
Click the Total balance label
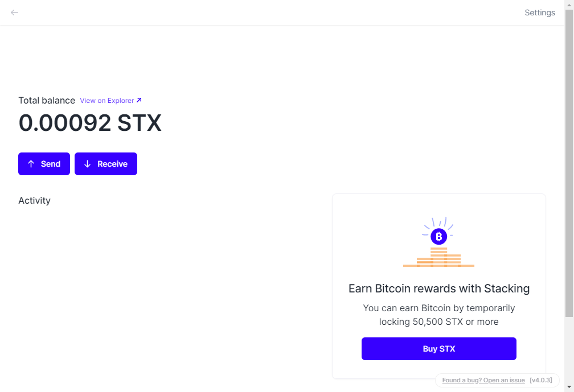pyautogui.click(x=47, y=101)
